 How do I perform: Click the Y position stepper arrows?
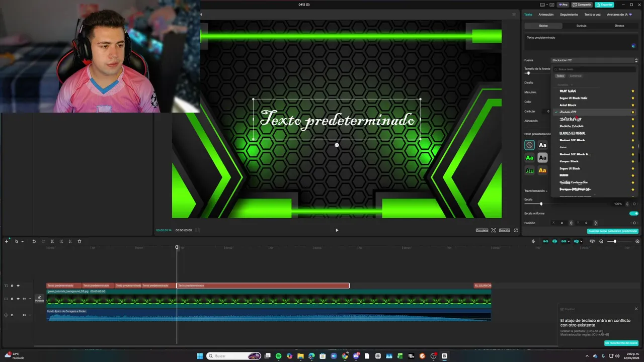(x=596, y=223)
